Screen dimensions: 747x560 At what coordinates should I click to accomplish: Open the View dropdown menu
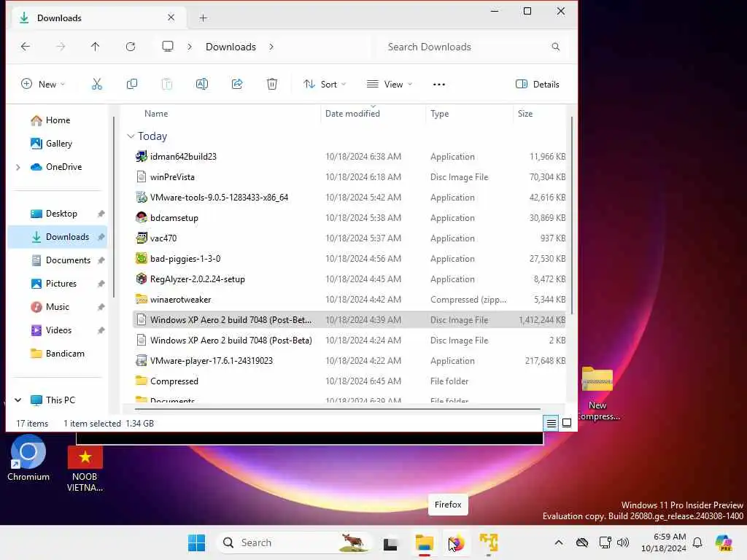[390, 85]
